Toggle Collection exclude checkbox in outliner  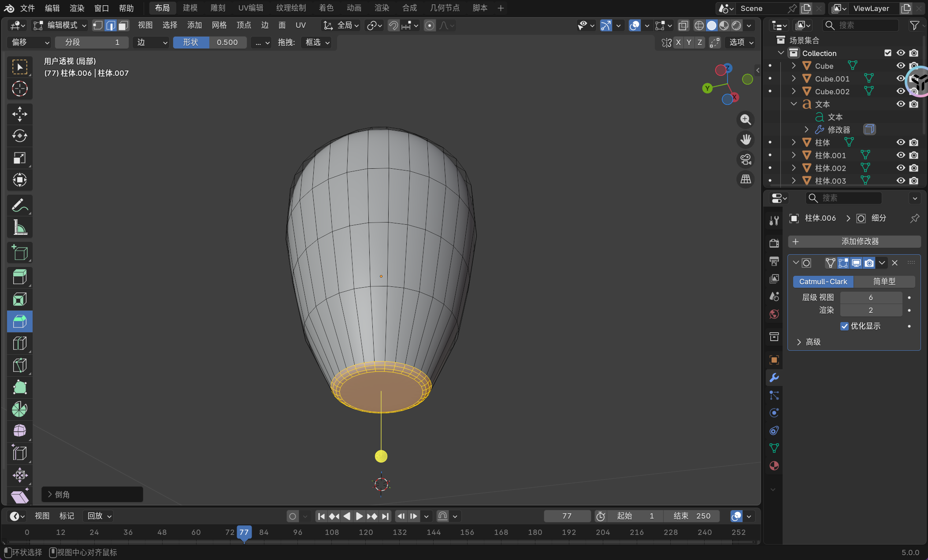pos(887,53)
